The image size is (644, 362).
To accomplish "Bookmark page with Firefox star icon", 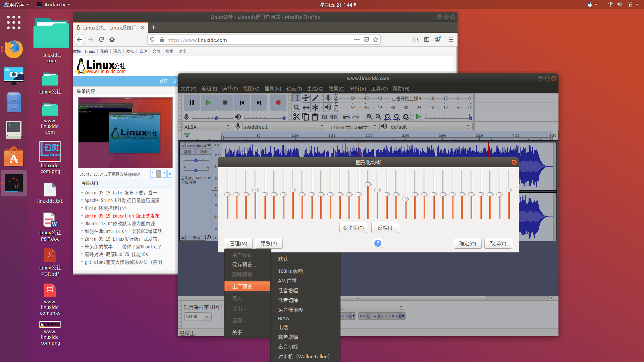I will [375, 40].
